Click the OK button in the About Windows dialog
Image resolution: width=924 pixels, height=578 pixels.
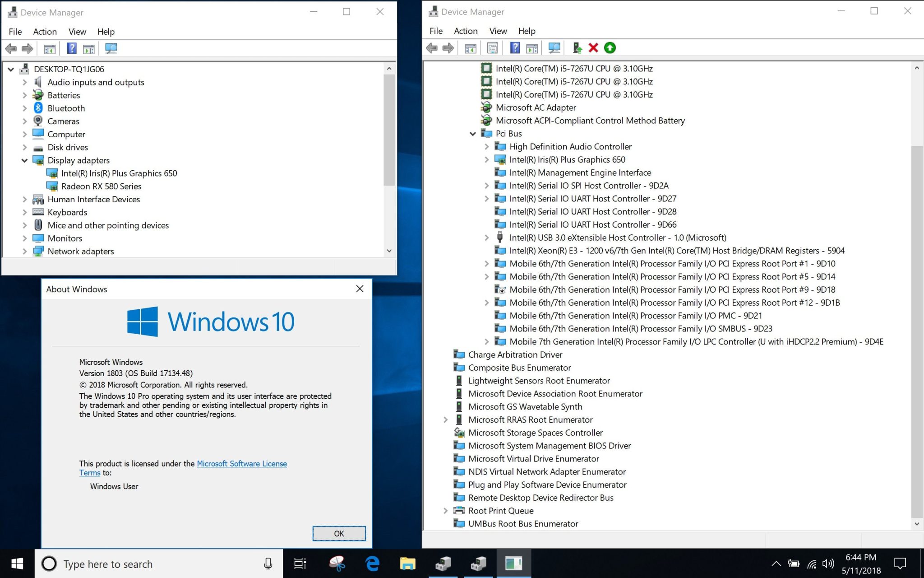[339, 533]
